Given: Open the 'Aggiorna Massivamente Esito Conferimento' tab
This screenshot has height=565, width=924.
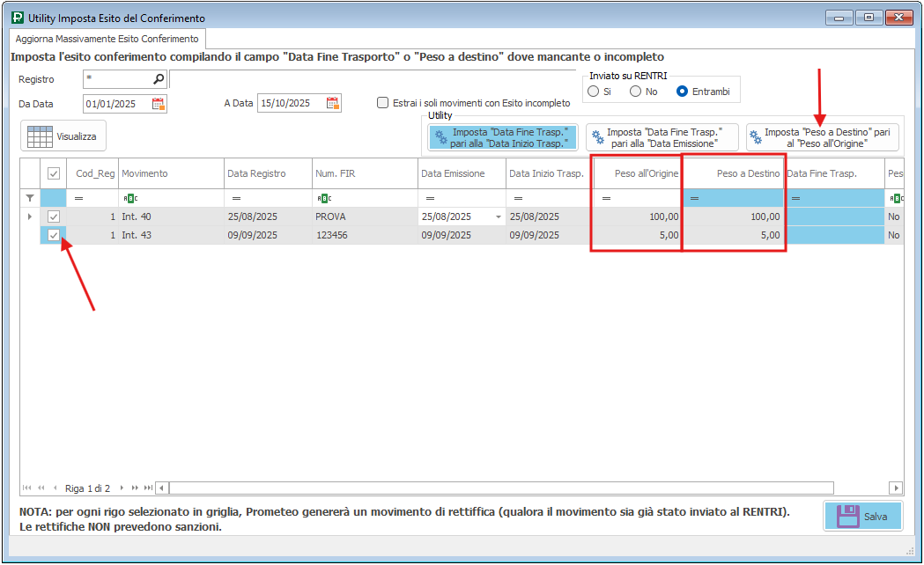Looking at the screenshot, I should coord(107,40).
